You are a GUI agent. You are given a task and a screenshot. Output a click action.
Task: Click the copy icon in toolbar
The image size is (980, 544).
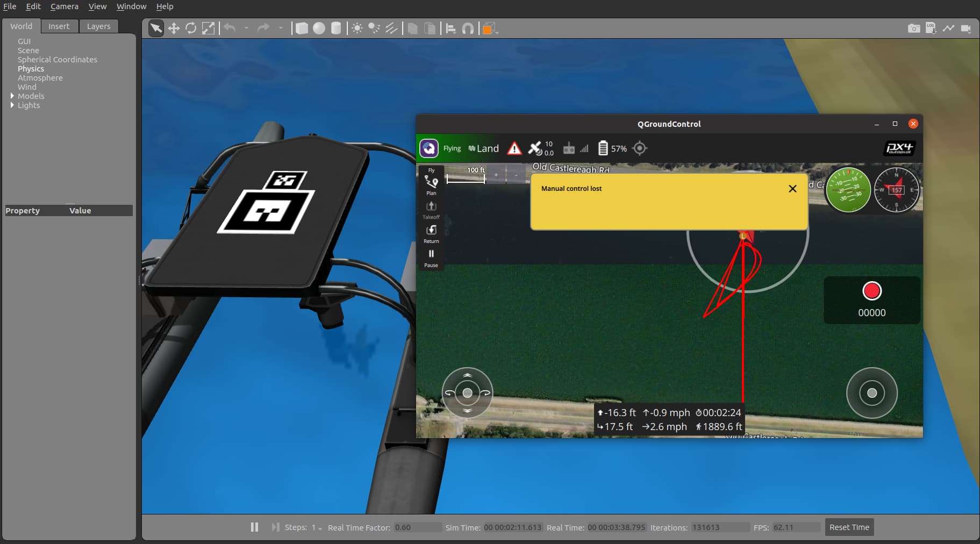coord(413,28)
